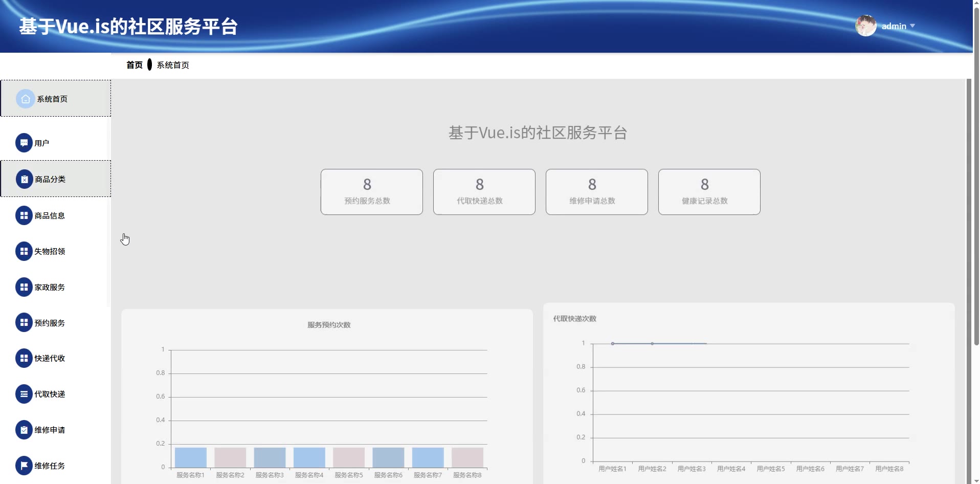The height and width of the screenshot is (484, 980).
Task: Click the 用户姓名8 axis label
Action: click(x=889, y=469)
